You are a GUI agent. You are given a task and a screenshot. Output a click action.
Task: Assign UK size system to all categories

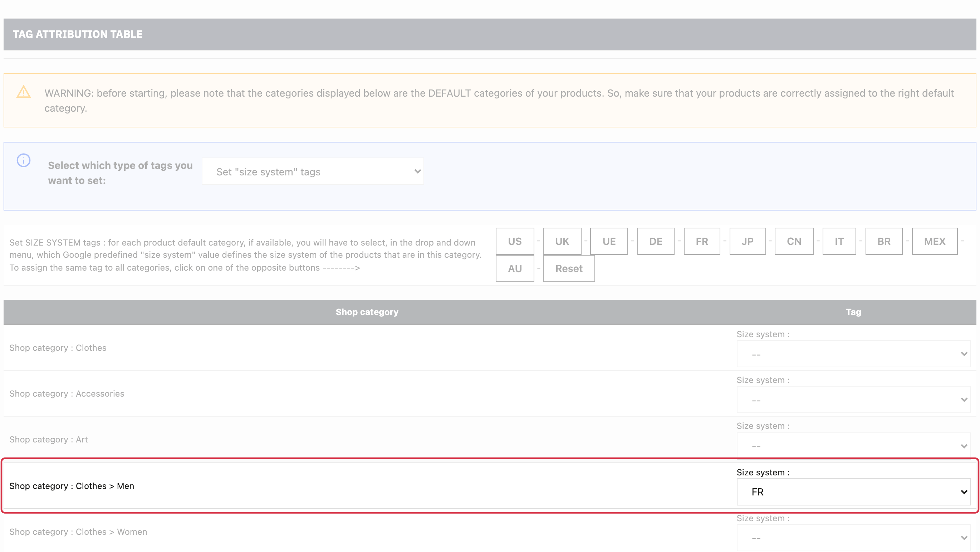click(562, 241)
